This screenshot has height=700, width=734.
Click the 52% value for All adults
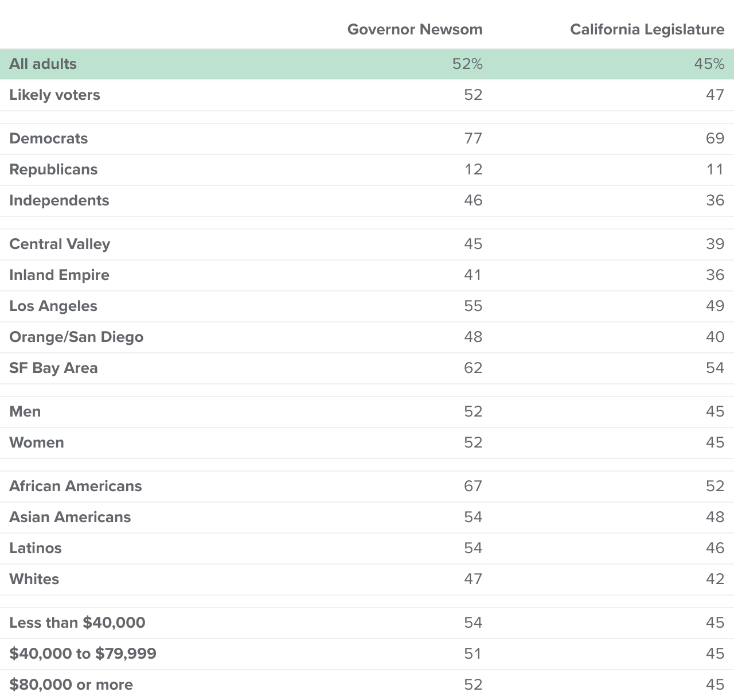(467, 64)
